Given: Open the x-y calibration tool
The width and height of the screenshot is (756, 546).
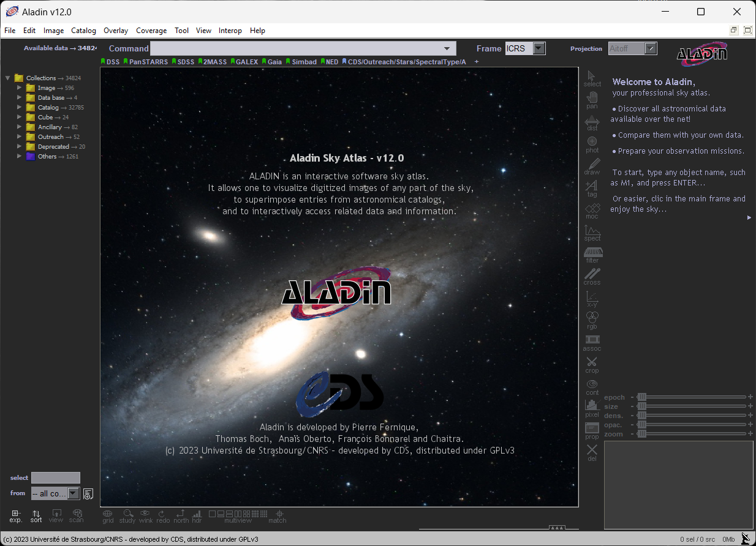Looking at the screenshot, I should (592, 299).
